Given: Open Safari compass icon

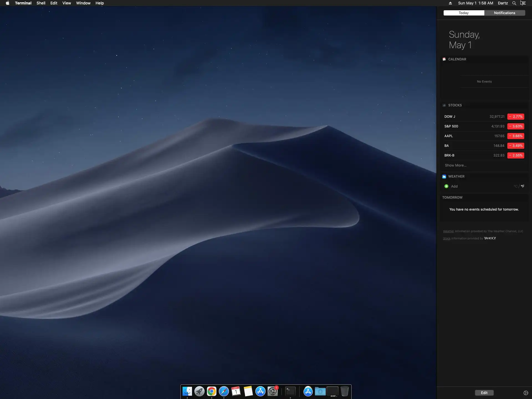Looking at the screenshot, I should [224, 391].
